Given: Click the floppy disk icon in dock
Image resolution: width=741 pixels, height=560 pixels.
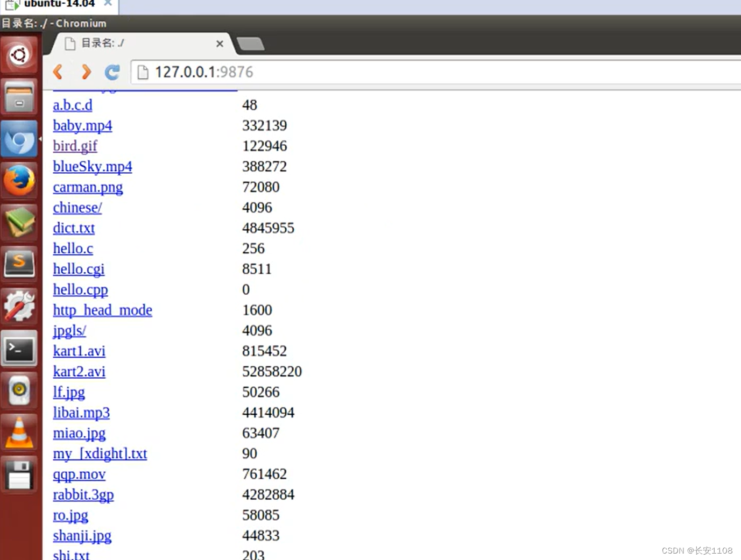Looking at the screenshot, I should (19, 474).
